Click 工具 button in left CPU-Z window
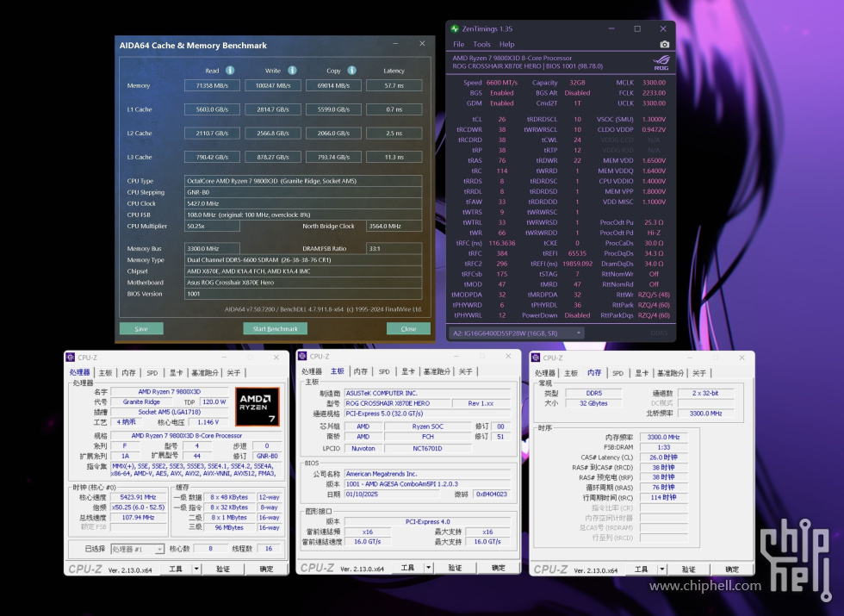Screen dimensions: 844x616 (x=176, y=569)
